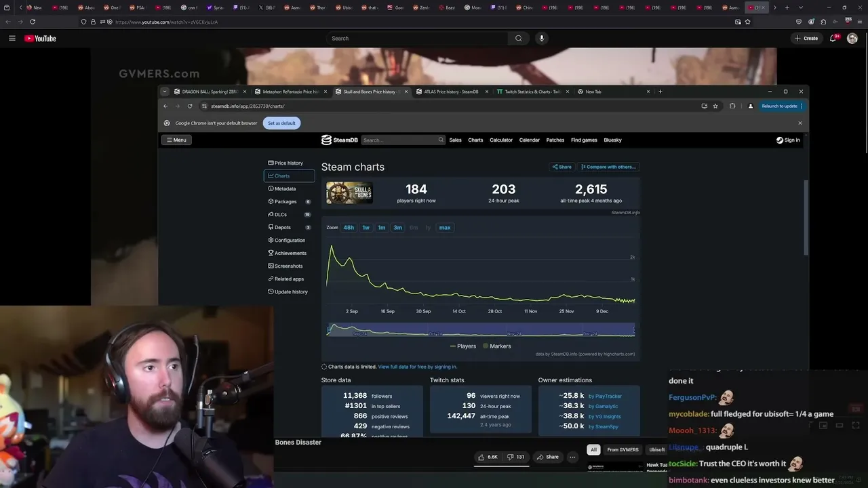The image size is (868, 488).
Task: Click the YouTube Create button
Action: tap(806, 39)
